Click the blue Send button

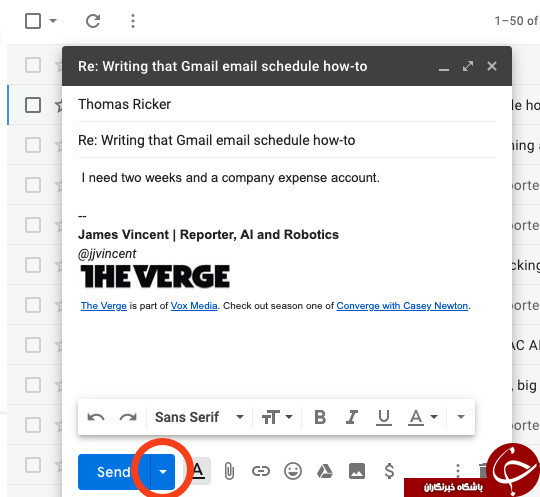point(114,472)
